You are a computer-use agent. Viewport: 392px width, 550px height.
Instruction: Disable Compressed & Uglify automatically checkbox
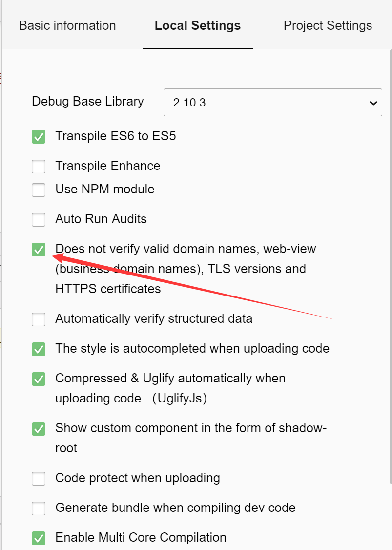click(39, 379)
